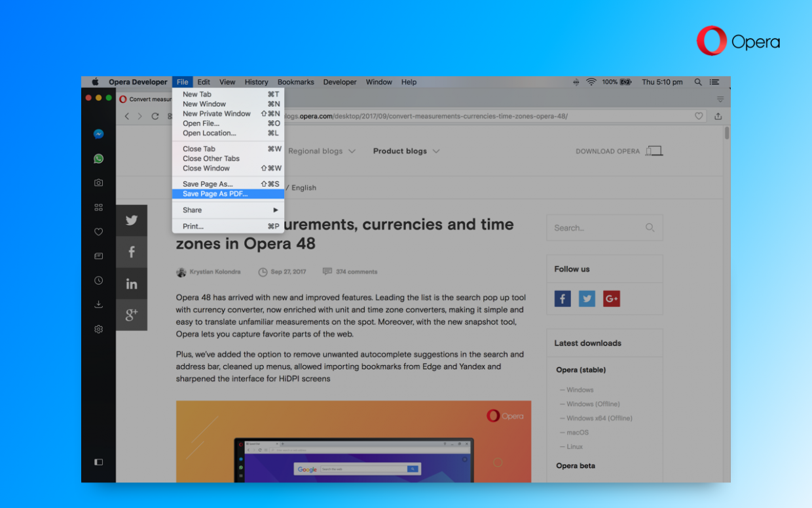The width and height of the screenshot is (812, 508).
Task: Open Facebook Messenger in the sidebar
Action: 98,134
